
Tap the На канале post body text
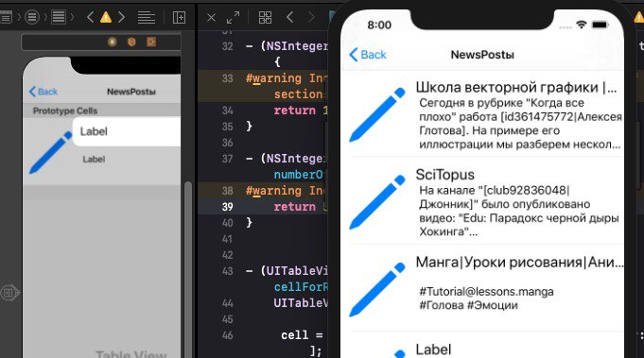coord(519,211)
